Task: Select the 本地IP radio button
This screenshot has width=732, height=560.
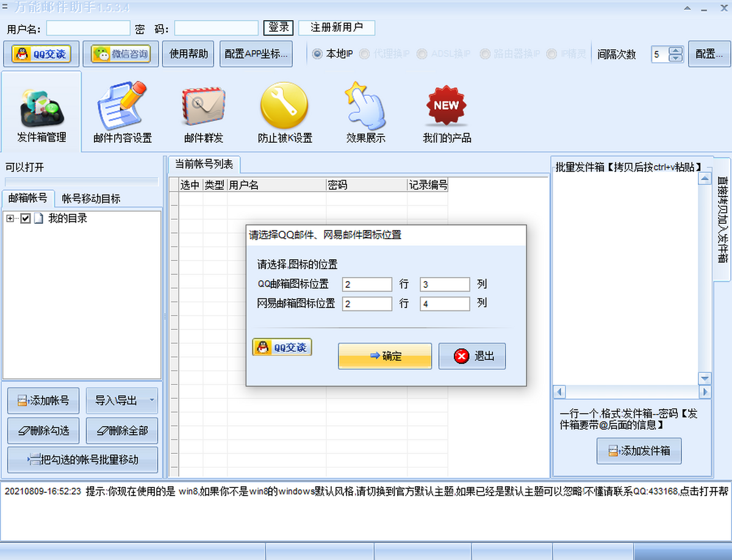Action: pos(317,54)
